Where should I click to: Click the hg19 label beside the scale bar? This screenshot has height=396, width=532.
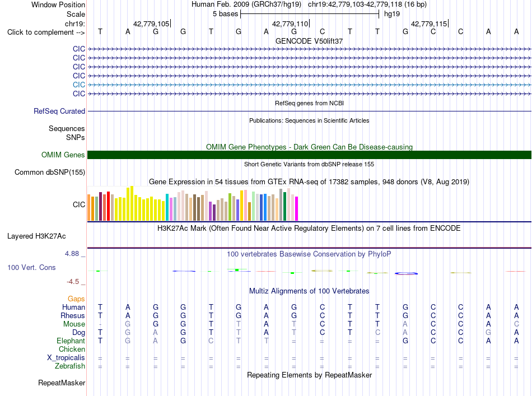pyautogui.click(x=392, y=14)
